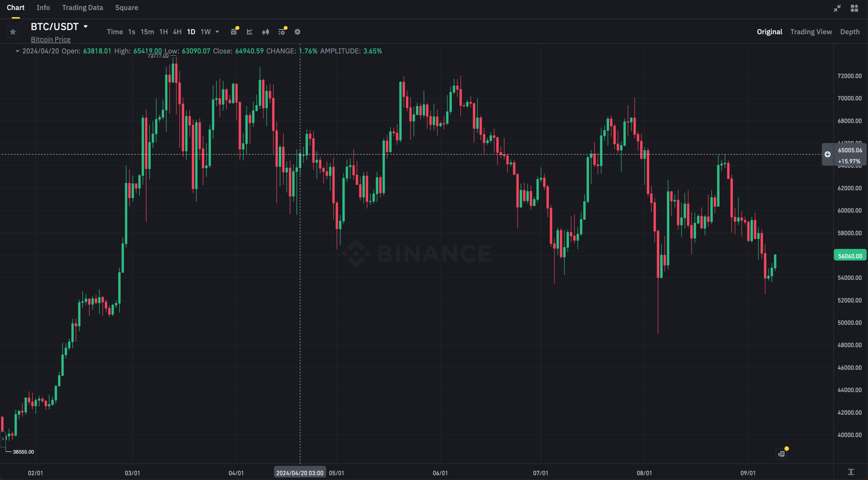Select the 4H interval
The width and height of the screenshot is (868, 480).
click(177, 32)
